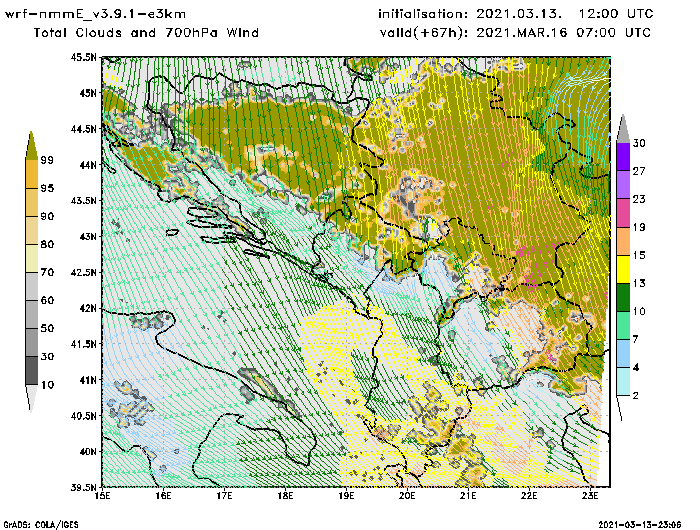
Task: Click the orange 95–99 cloud legend swatch
Action: (32, 174)
